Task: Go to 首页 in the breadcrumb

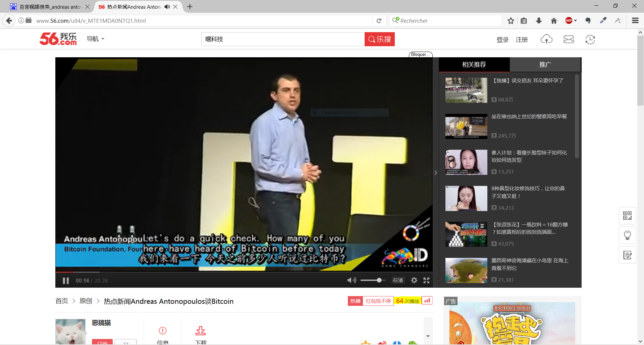Action: coord(62,301)
